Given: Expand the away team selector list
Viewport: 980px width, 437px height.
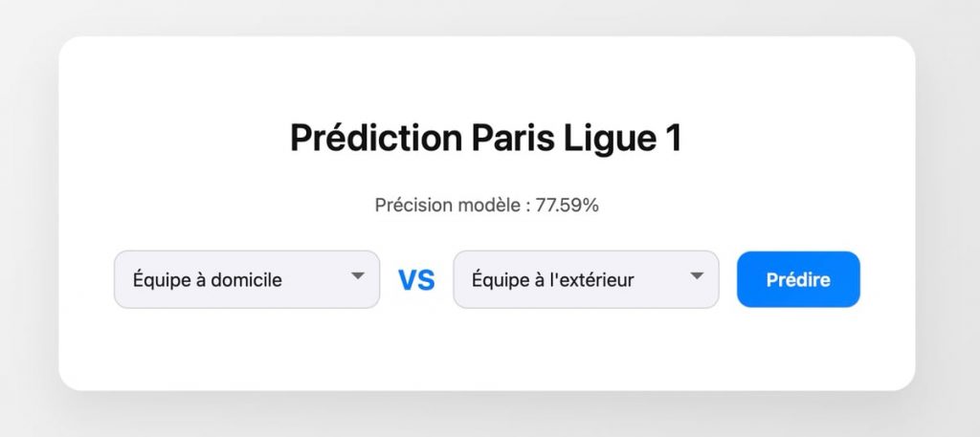Looking at the screenshot, I should (585, 279).
